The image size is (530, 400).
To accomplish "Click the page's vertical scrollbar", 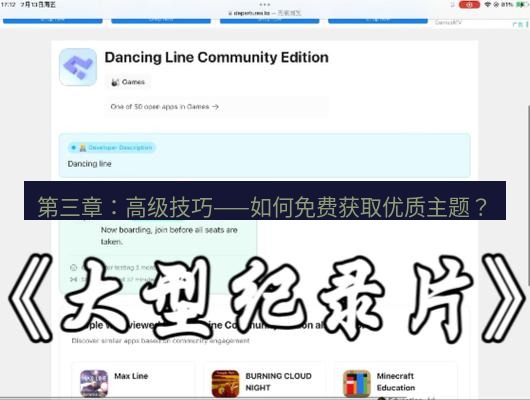I will click(528, 196).
